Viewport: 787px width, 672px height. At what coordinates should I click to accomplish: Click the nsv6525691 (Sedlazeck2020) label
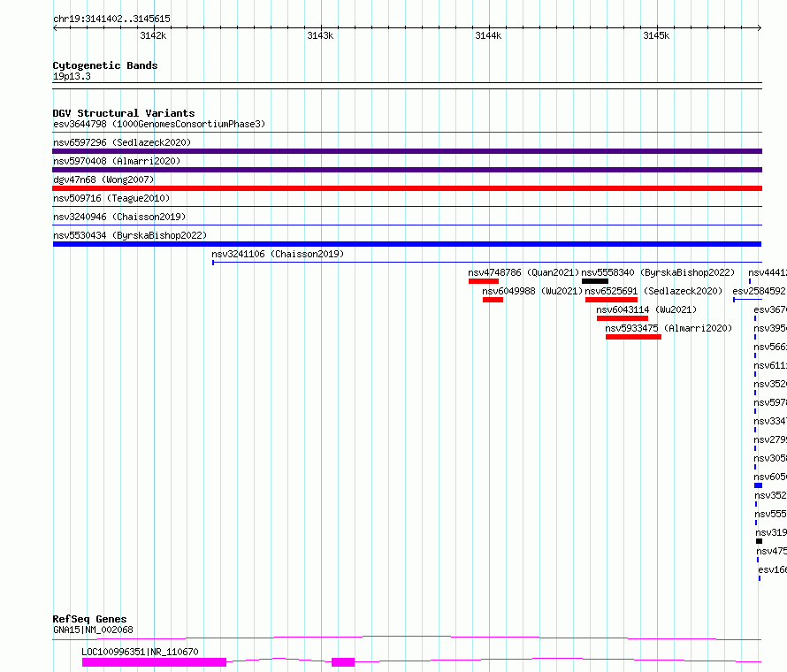tap(653, 291)
